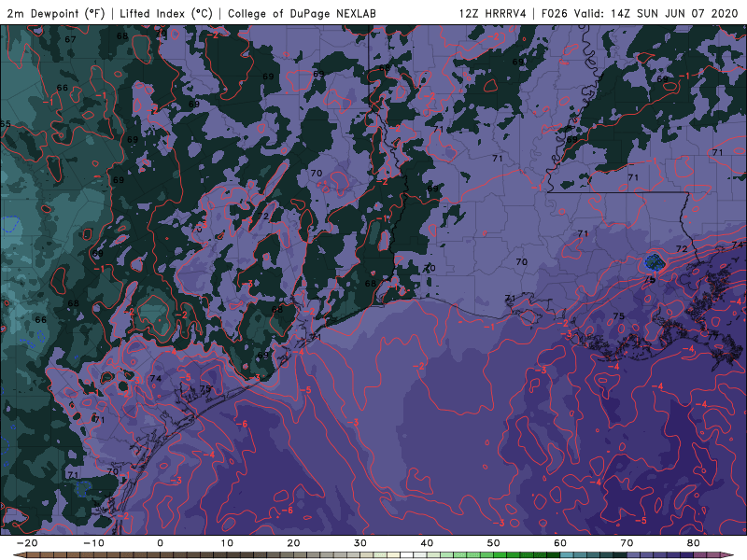Click the '0' color scale label
747x560 pixels.
click(160, 543)
